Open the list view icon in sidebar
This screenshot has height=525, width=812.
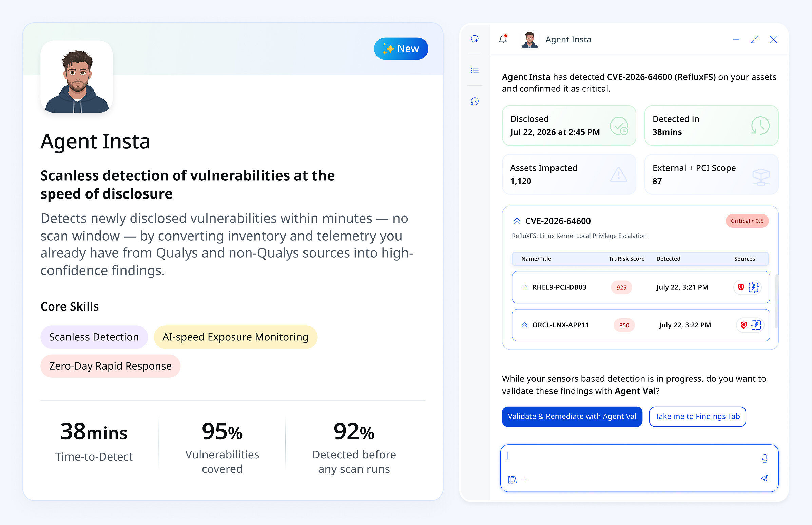[x=475, y=70]
